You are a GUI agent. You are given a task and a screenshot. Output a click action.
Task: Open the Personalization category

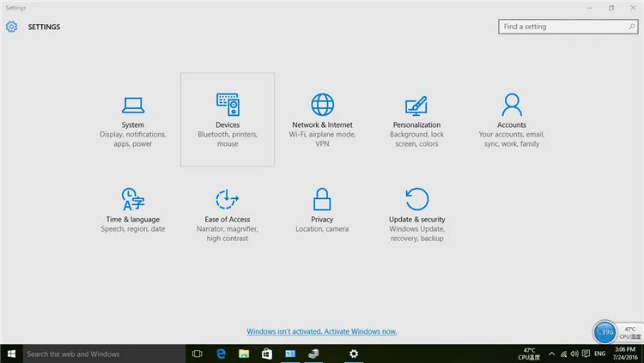(416, 120)
